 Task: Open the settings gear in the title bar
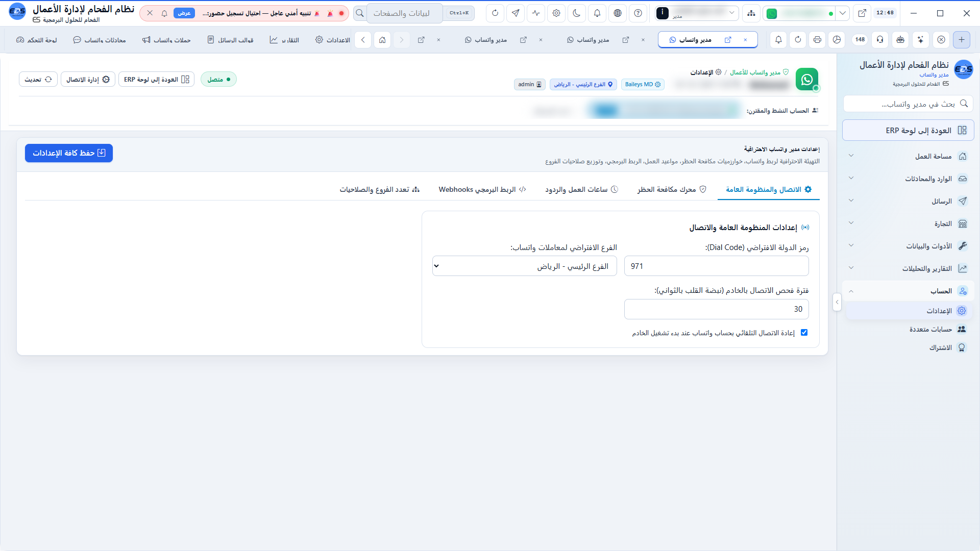click(556, 13)
